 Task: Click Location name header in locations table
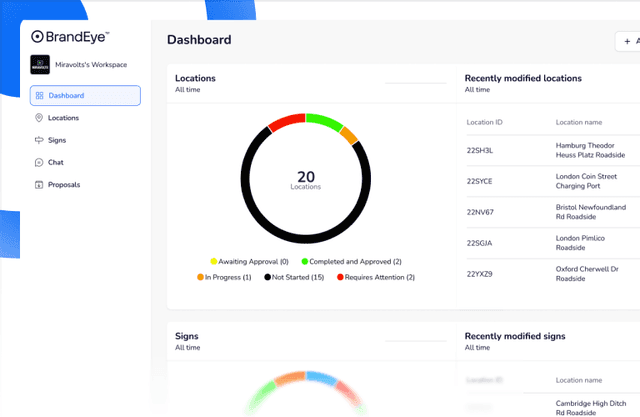[579, 122]
